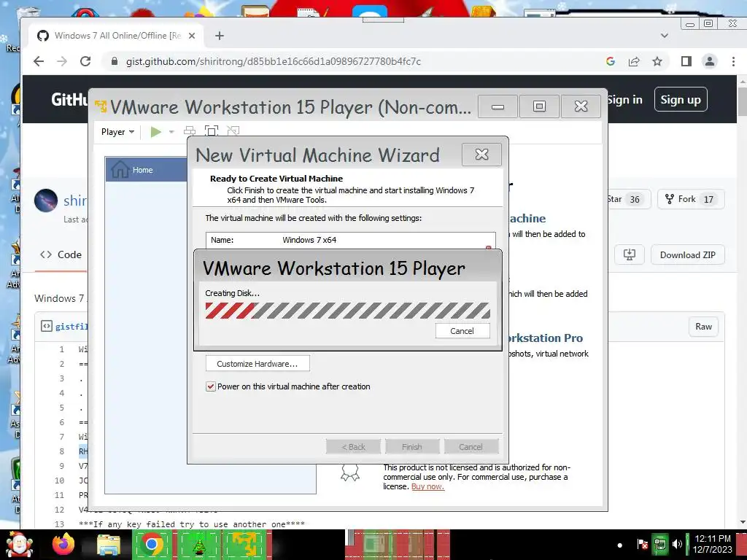Viewport: 747px width, 560px height.
Task: Bookmark this tab with star icon
Action: pos(657,61)
